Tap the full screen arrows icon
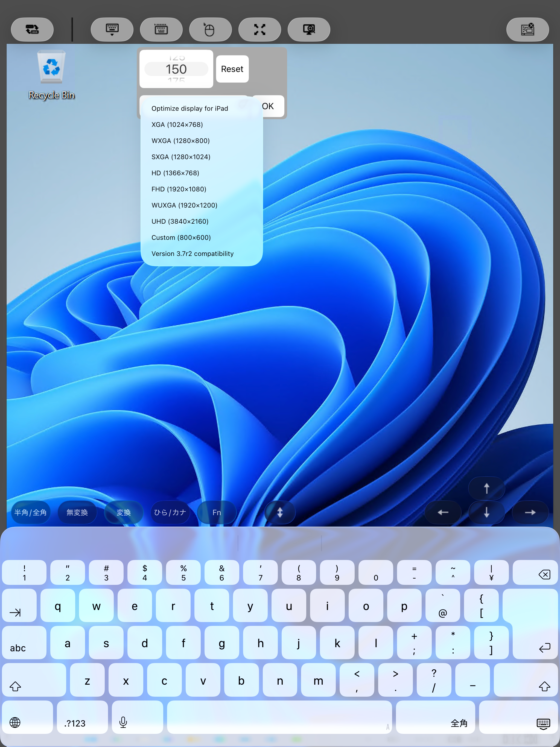Viewport: 560px width, 747px height. coord(259,29)
